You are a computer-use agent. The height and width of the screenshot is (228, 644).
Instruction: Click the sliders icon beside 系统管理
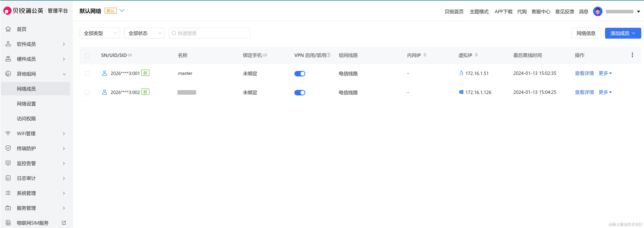pyautogui.click(x=8, y=193)
